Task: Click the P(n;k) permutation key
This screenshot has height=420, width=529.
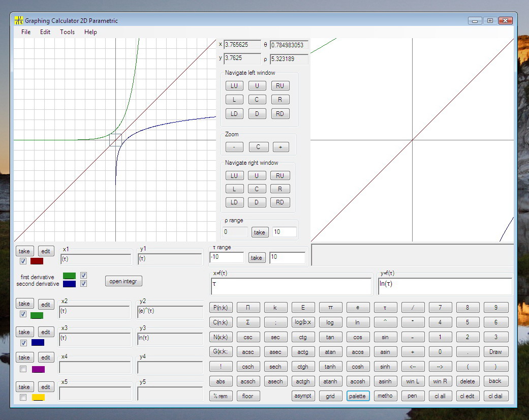Action: pos(221,308)
